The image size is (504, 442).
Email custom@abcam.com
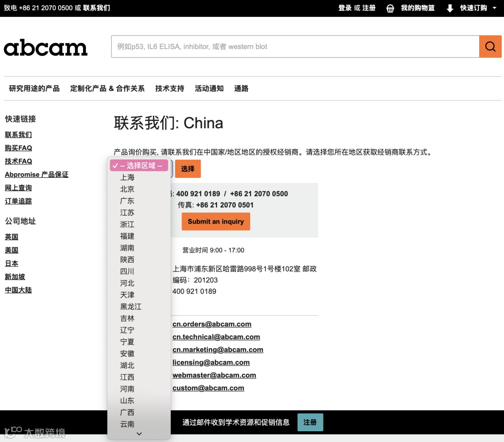(x=208, y=388)
